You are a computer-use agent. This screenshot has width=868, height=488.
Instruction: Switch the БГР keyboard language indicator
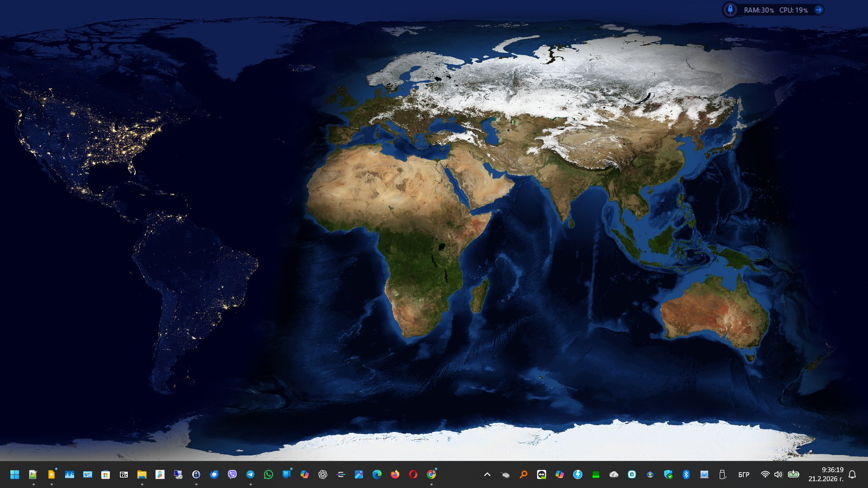(x=744, y=474)
